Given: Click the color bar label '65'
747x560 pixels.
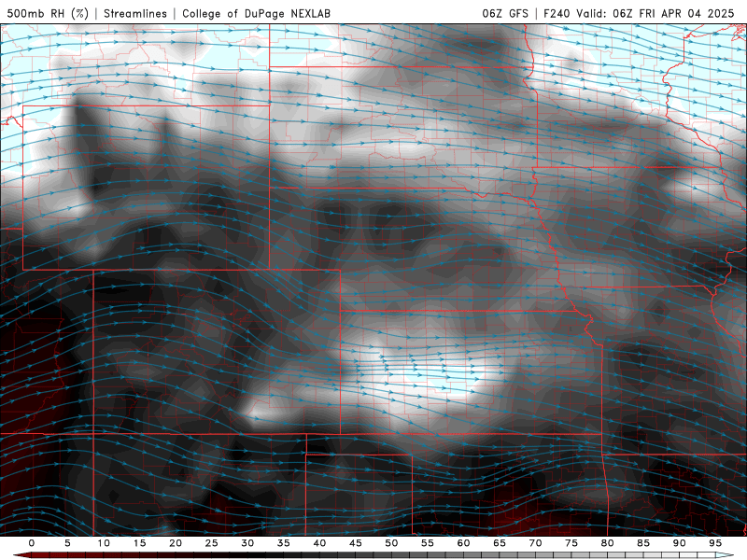Looking at the screenshot, I should pyautogui.click(x=500, y=543).
